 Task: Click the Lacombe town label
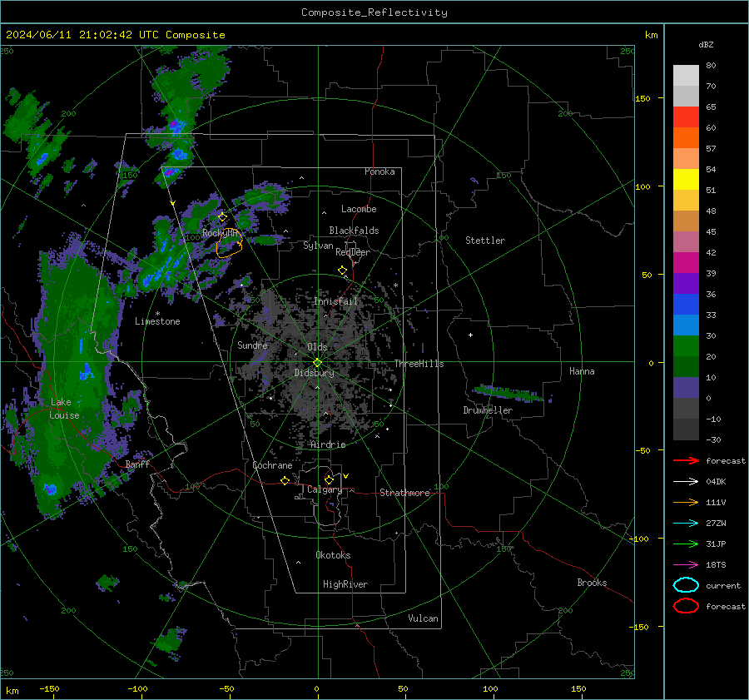click(x=359, y=209)
